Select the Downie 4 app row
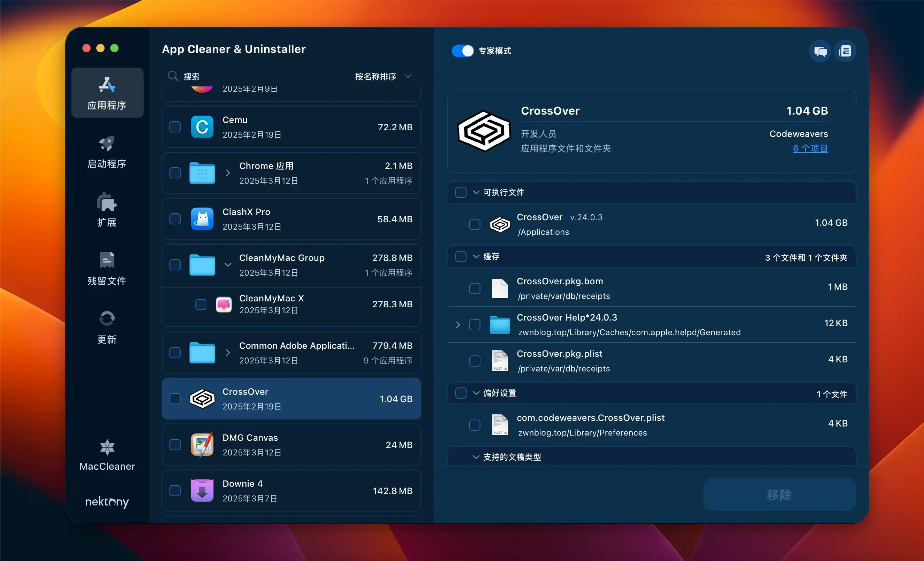This screenshot has width=924, height=561. (291, 491)
